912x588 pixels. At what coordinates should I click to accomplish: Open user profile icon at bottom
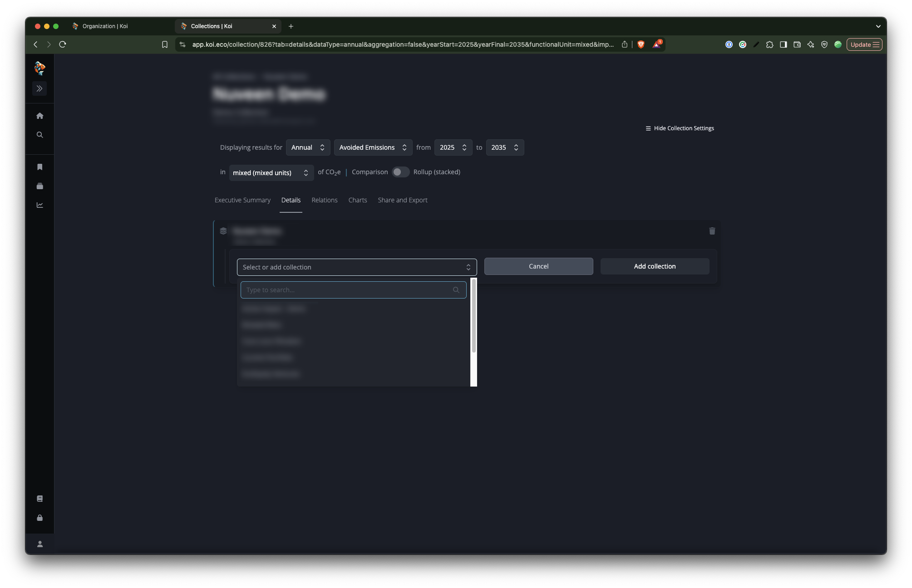(x=40, y=544)
